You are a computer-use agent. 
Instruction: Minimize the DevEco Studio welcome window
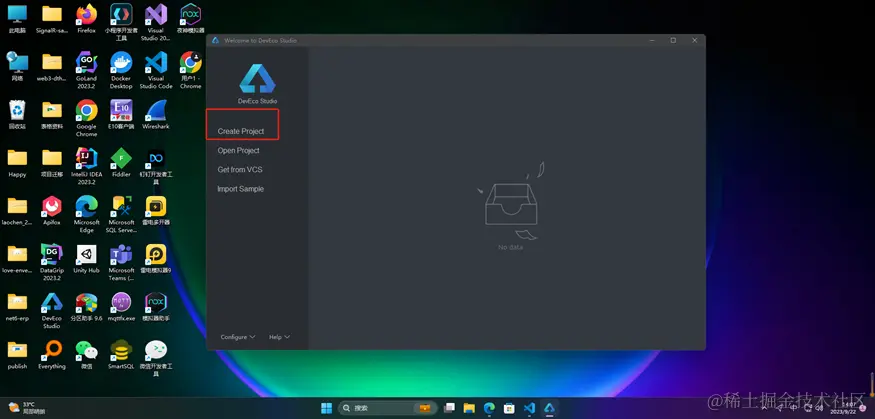tap(652, 40)
